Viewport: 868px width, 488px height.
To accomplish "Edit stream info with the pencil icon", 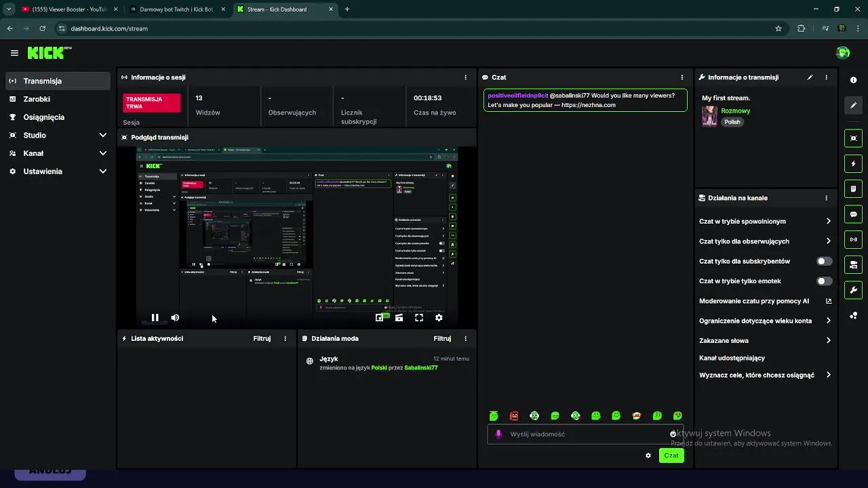I will tap(810, 77).
